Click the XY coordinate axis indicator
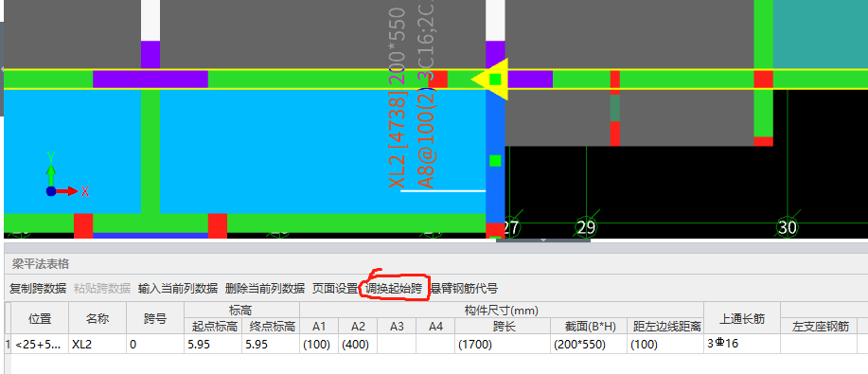The height and width of the screenshot is (374, 868). coord(66,174)
